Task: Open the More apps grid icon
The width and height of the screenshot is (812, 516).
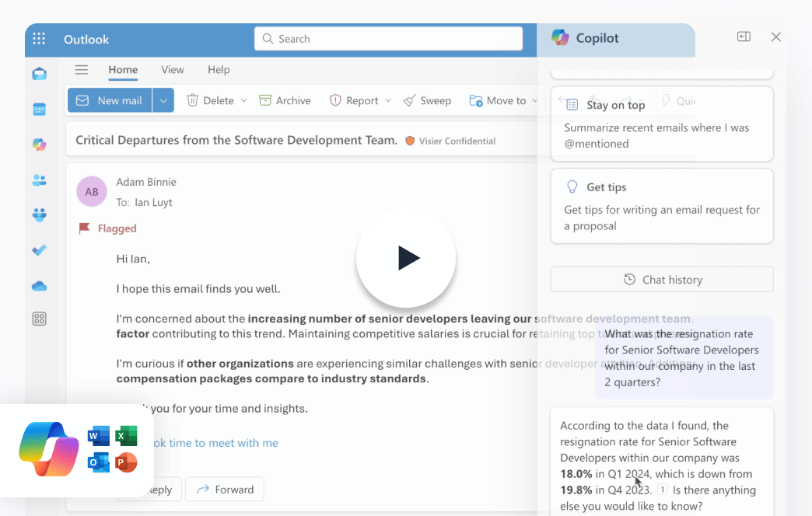Action: point(39,319)
